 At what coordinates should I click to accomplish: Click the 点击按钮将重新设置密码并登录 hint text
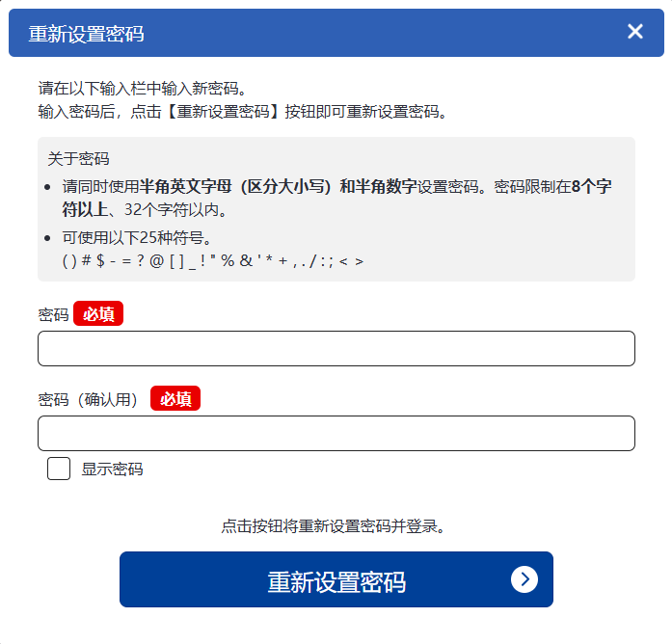334,526
